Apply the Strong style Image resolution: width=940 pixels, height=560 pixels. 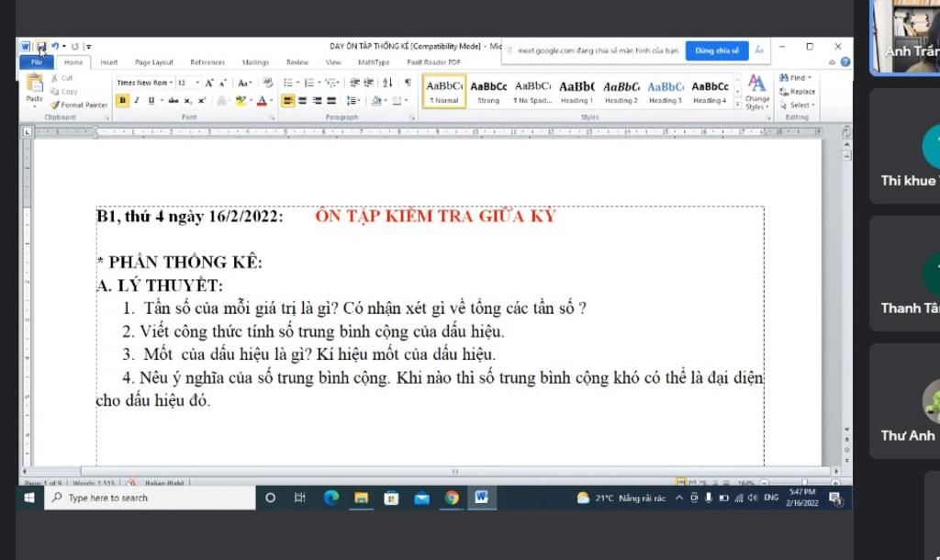488,92
